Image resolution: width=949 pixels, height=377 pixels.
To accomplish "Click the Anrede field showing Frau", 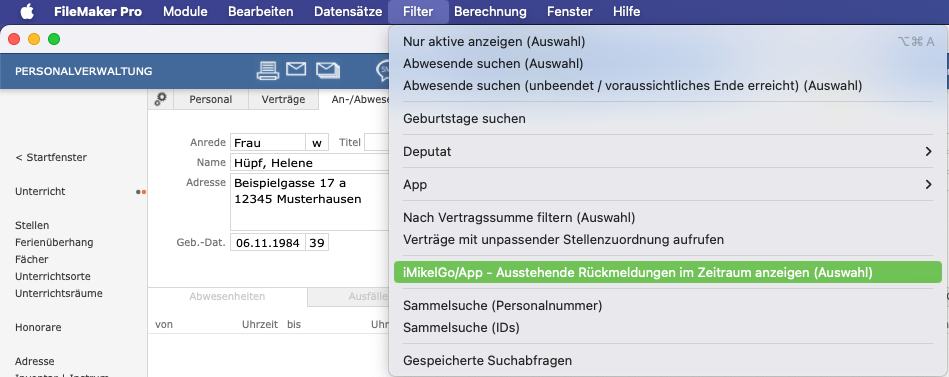I will pos(268,143).
